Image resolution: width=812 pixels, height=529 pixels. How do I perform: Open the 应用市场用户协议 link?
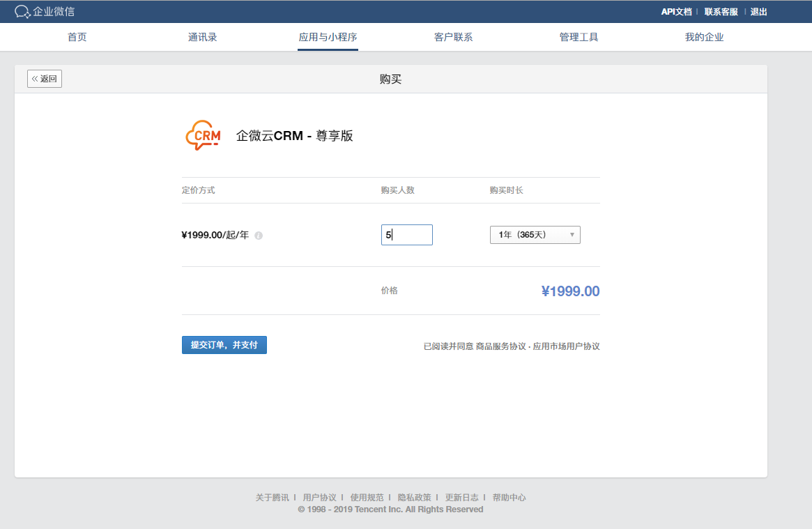point(566,346)
